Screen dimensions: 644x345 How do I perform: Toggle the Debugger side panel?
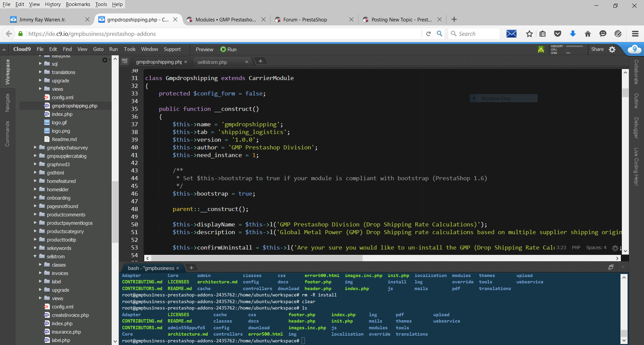[636, 128]
